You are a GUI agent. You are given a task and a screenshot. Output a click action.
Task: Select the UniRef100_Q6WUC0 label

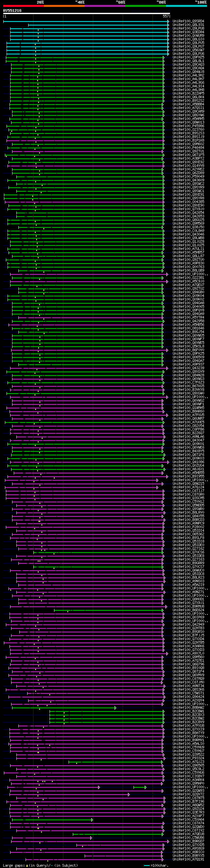tap(188, 570)
